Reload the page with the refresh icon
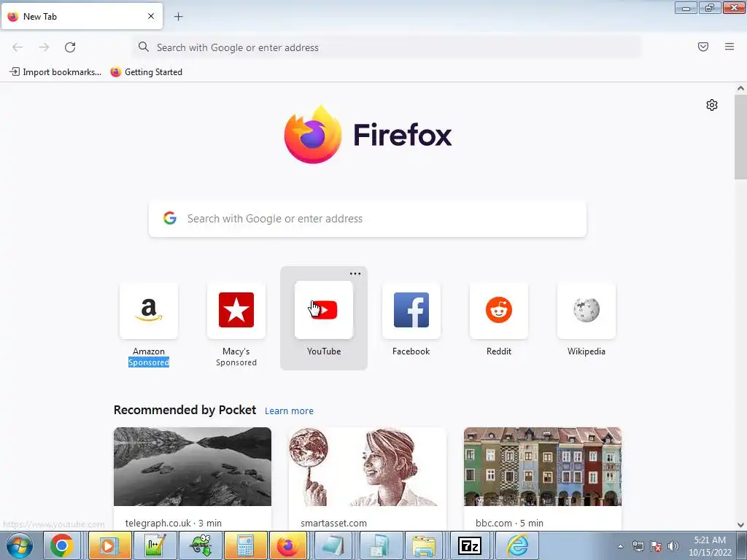This screenshot has width=747, height=560. tap(70, 47)
